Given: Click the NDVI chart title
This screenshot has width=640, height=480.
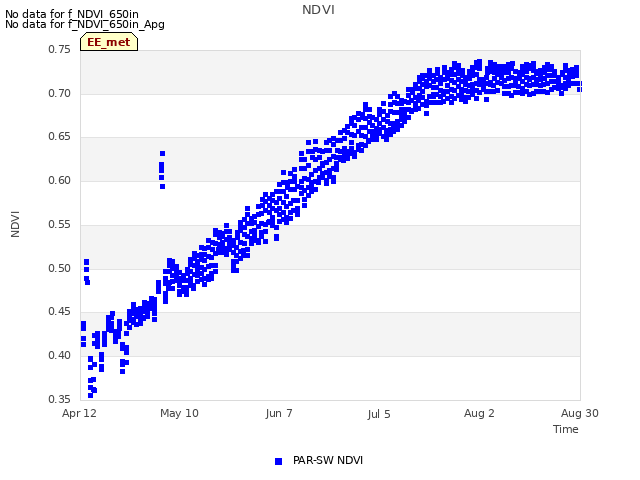Looking at the screenshot, I should pyautogui.click(x=318, y=10).
